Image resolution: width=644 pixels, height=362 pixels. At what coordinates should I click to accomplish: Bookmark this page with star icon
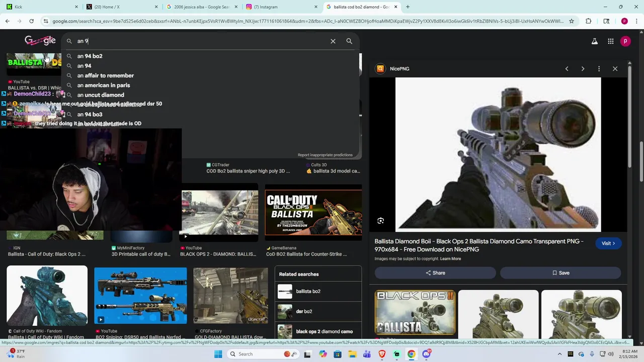point(572,21)
